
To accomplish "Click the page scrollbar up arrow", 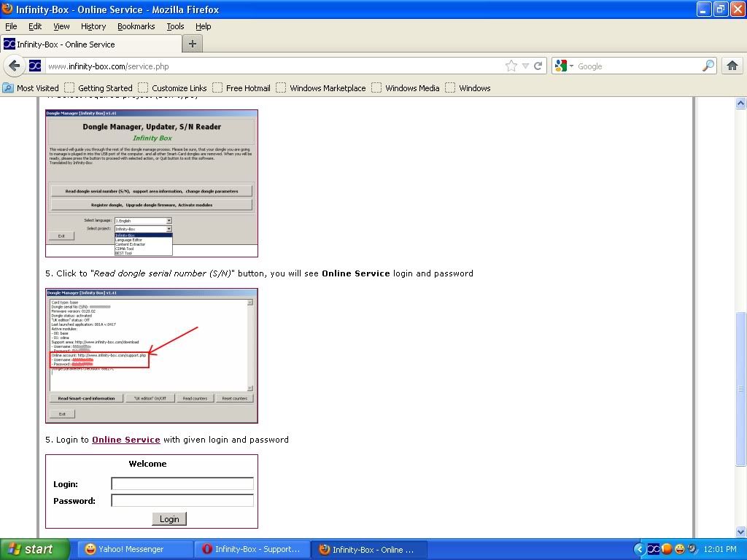I will [740, 103].
